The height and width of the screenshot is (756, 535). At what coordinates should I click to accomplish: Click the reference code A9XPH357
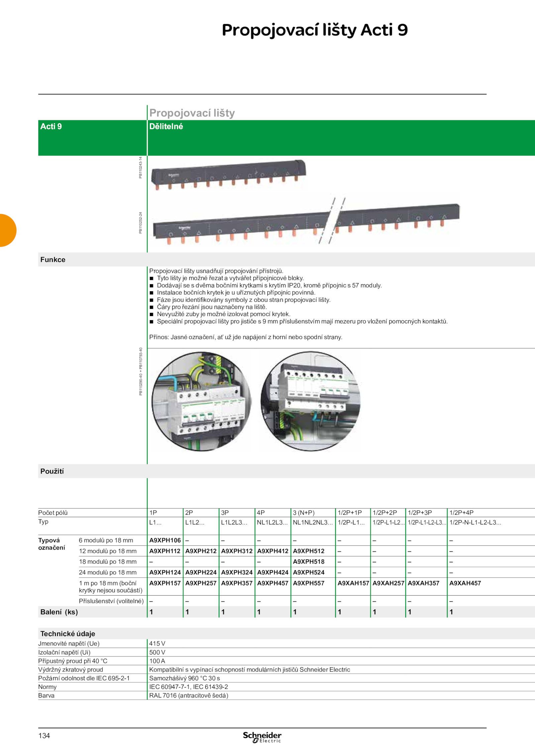tap(237, 583)
